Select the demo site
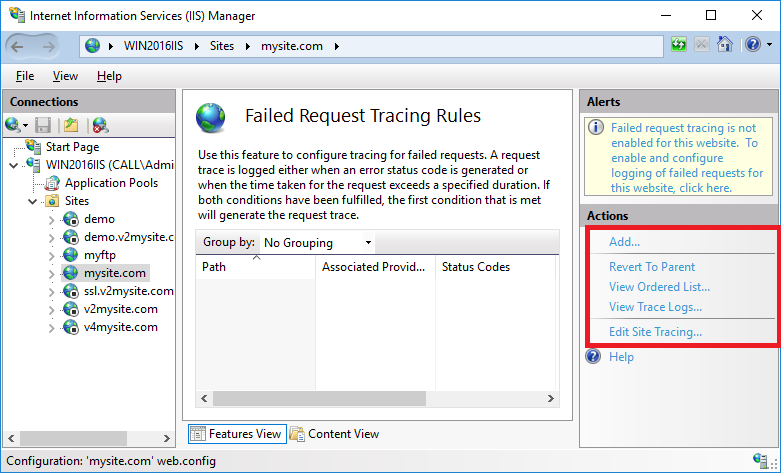This screenshot has height=473, width=781. coord(99,219)
